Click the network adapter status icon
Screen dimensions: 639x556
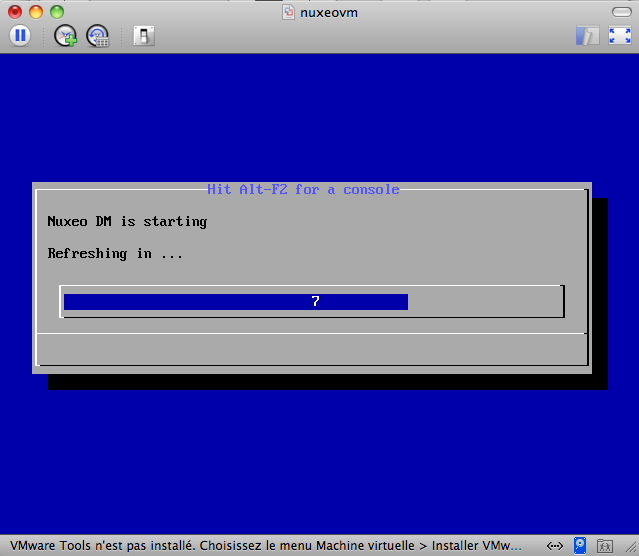555,545
